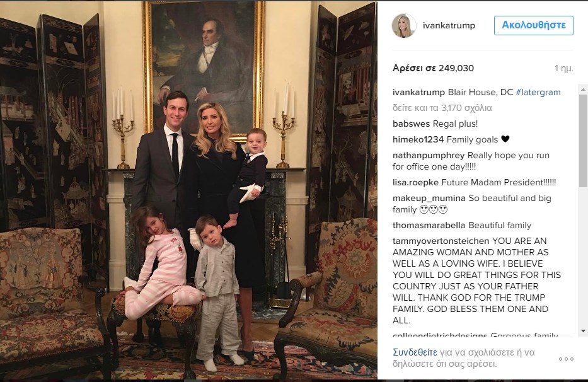Click the scrollbar down arrow in comments

[583, 331]
